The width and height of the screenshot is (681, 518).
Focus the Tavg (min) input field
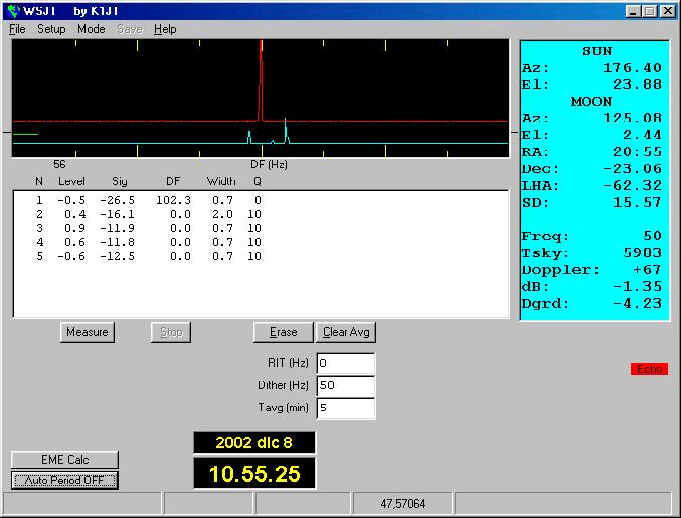(345, 407)
